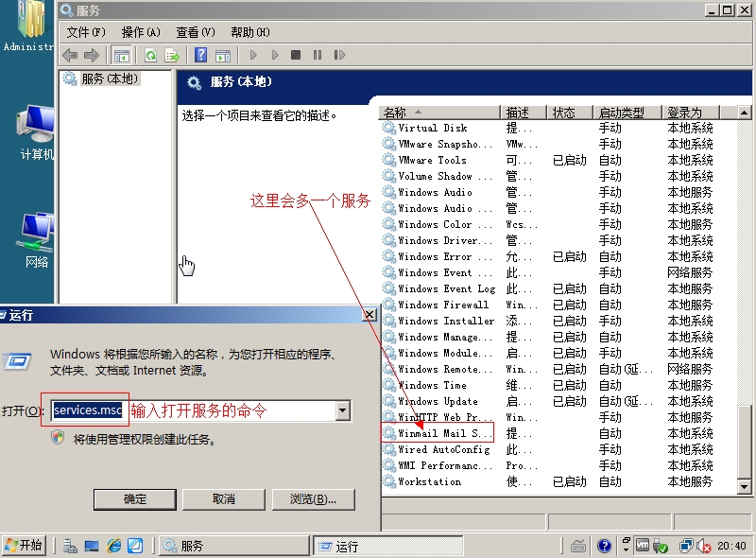Click 网络 desktop icon
The width and height of the screenshot is (756, 558).
(37, 240)
